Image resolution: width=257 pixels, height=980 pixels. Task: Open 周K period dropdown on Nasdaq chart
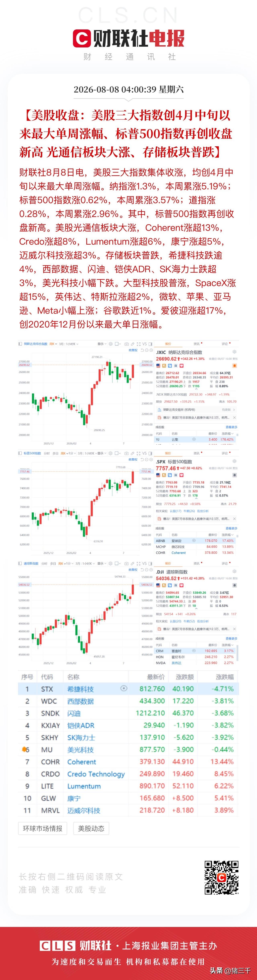tap(53, 344)
